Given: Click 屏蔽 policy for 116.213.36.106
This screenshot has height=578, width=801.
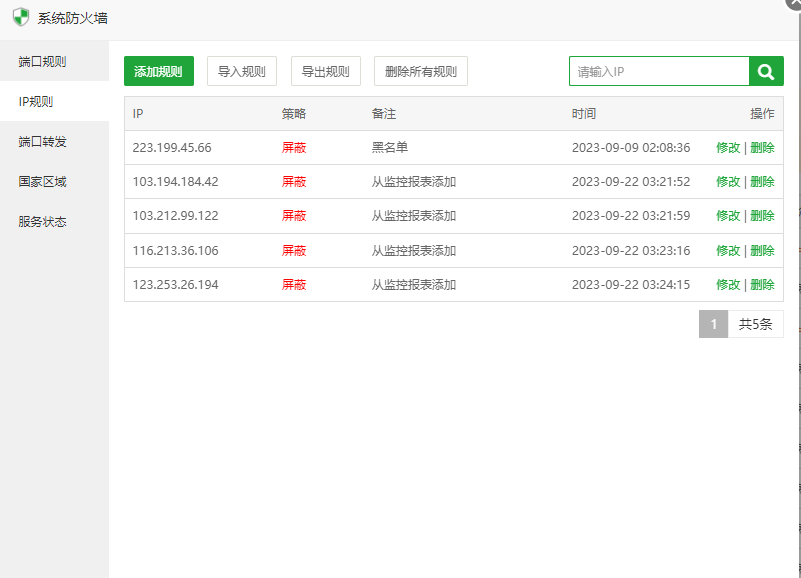Looking at the screenshot, I should click(x=294, y=250).
